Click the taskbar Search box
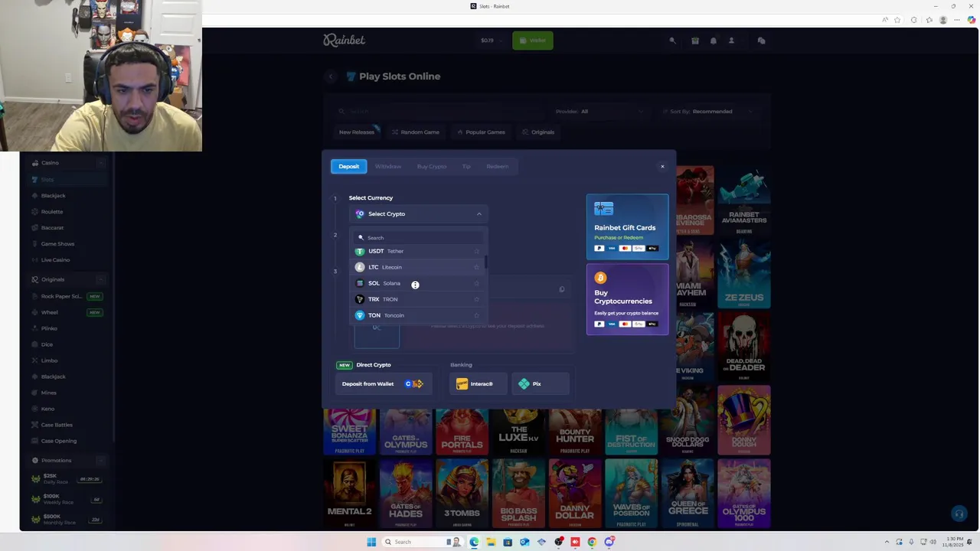The image size is (980, 551). [x=423, y=542]
